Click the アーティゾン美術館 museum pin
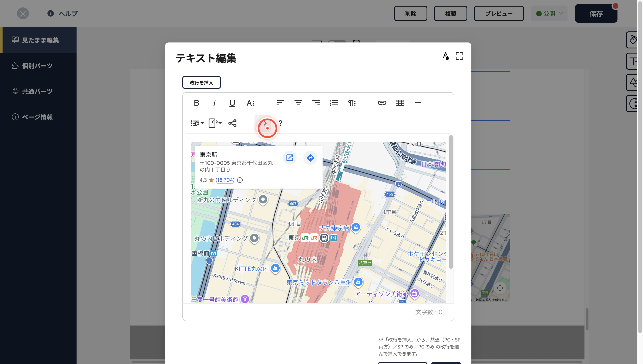This screenshot has width=643, height=364. (x=415, y=293)
